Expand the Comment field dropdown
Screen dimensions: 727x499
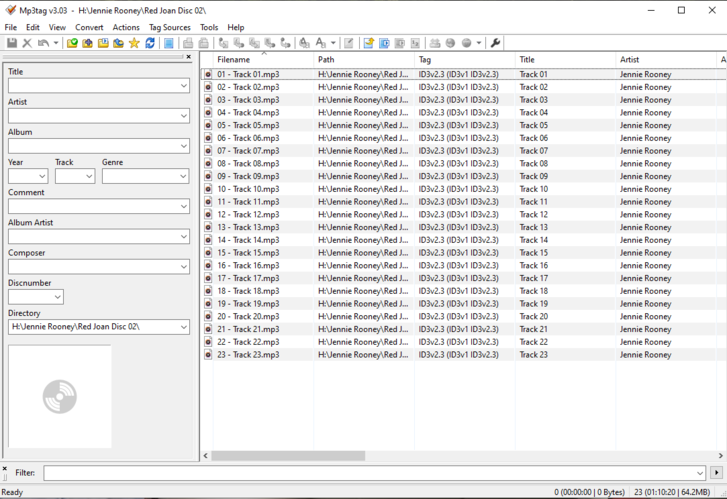click(x=184, y=206)
